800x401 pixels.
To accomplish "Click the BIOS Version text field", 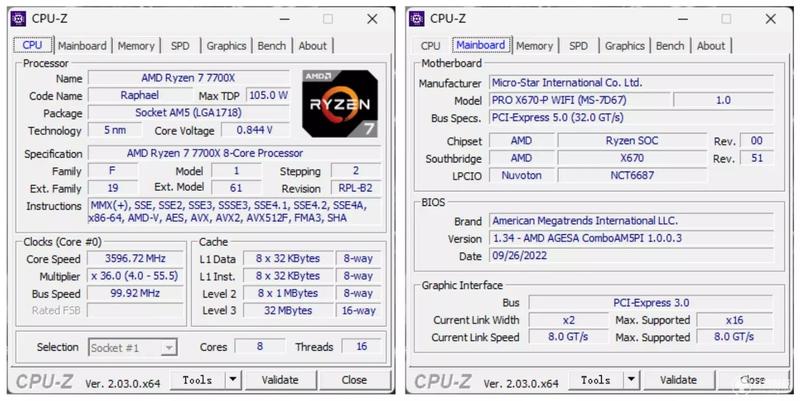I will [631, 238].
